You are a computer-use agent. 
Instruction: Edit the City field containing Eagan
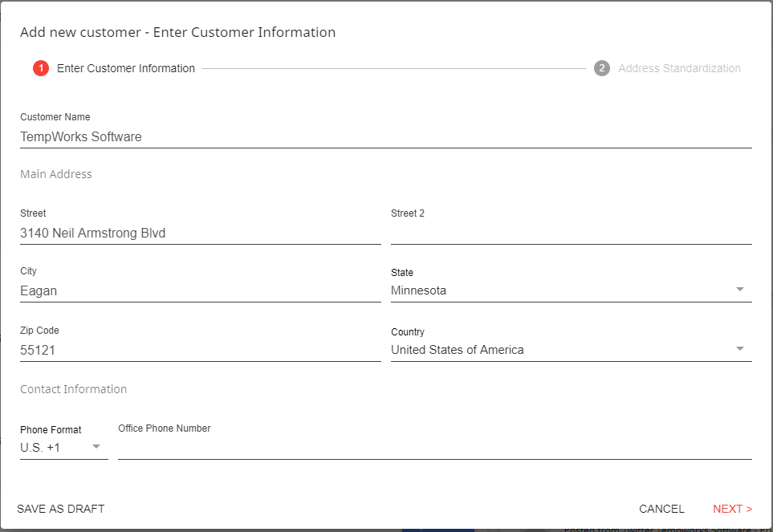coord(200,291)
